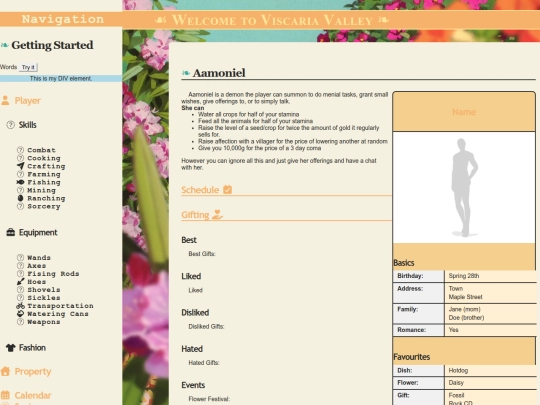Click the 'Flower Festival:' events text
Viewport: 540px width, 405px height.
pos(209,399)
